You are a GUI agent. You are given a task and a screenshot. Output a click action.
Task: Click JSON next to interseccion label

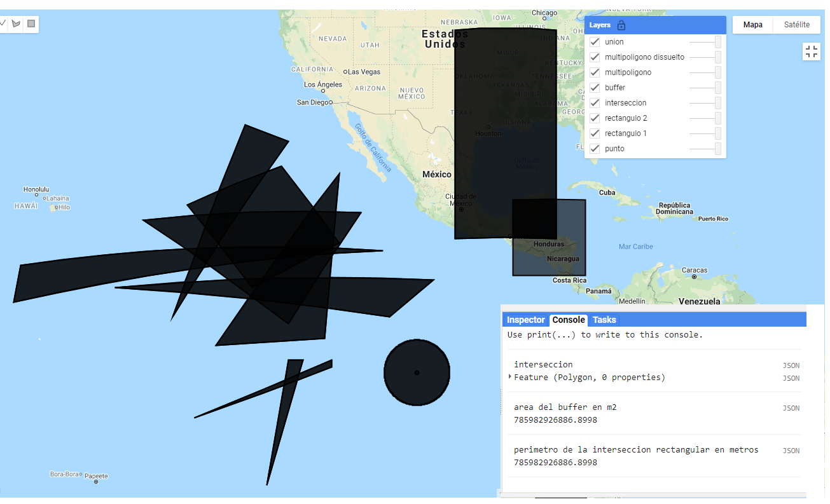pyautogui.click(x=791, y=365)
